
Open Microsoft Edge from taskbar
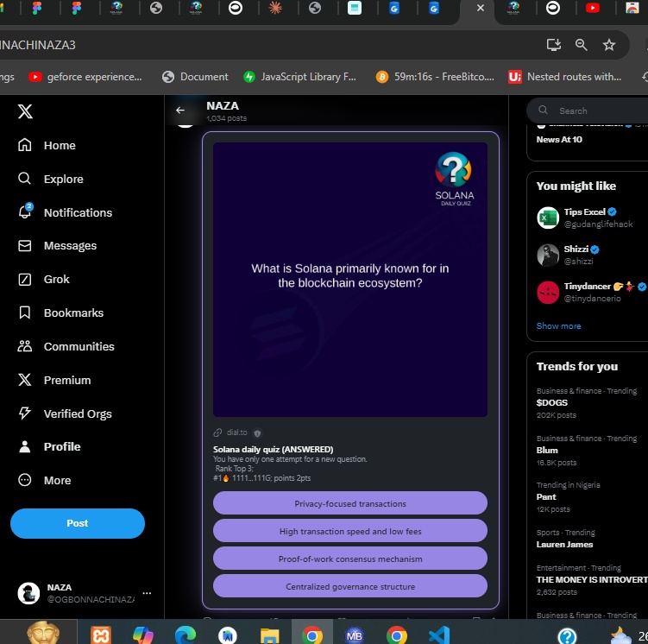point(186,635)
